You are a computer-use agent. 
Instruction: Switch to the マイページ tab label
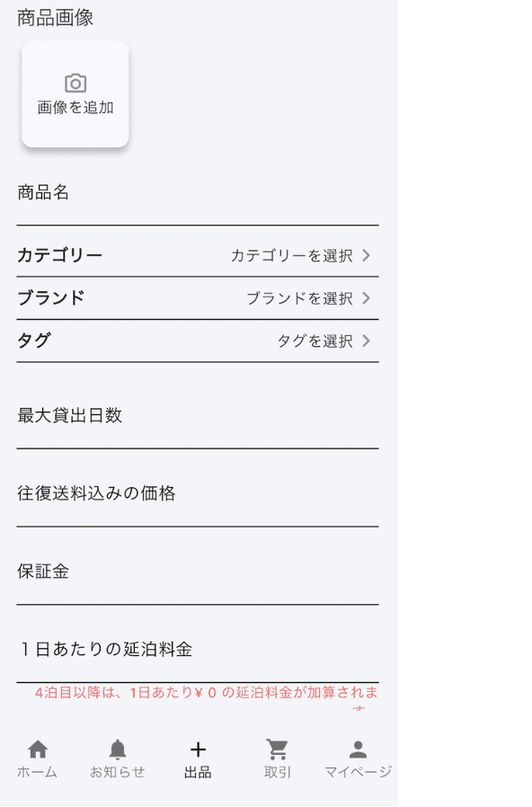(x=358, y=772)
